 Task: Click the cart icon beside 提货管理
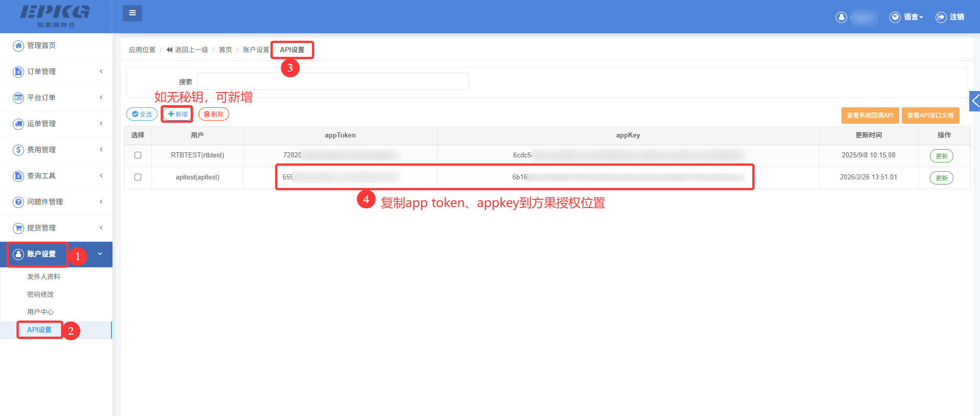point(18,228)
